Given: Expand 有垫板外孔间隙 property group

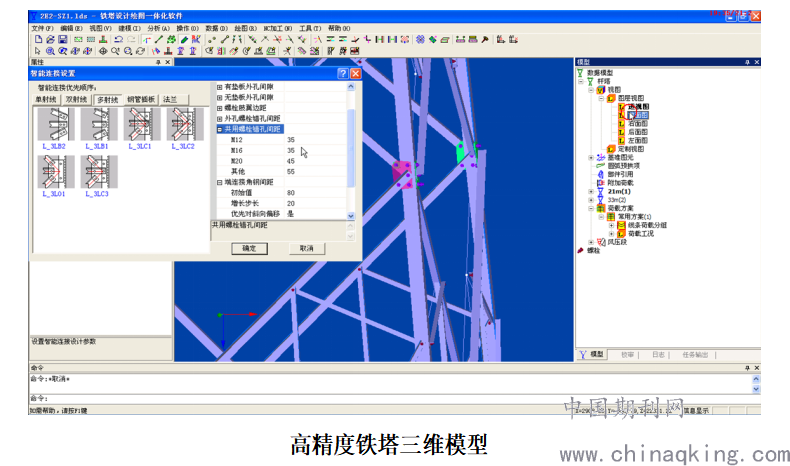Looking at the screenshot, I should click(x=220, y=87).
